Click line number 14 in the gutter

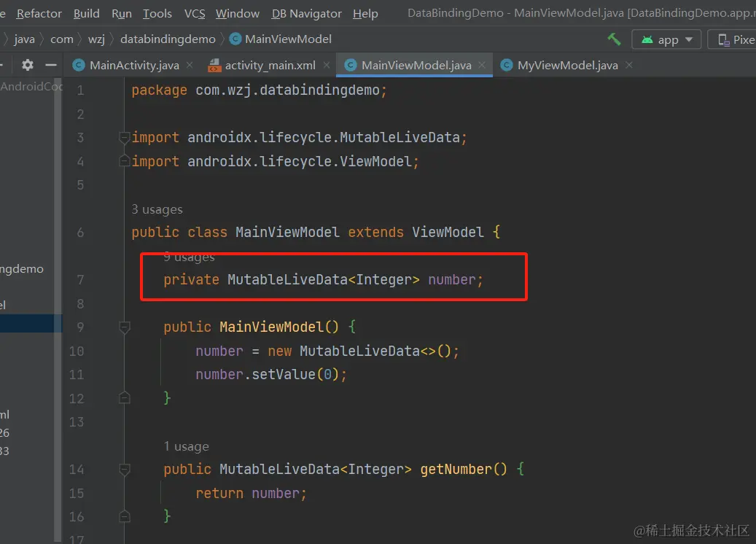(77, 470)
